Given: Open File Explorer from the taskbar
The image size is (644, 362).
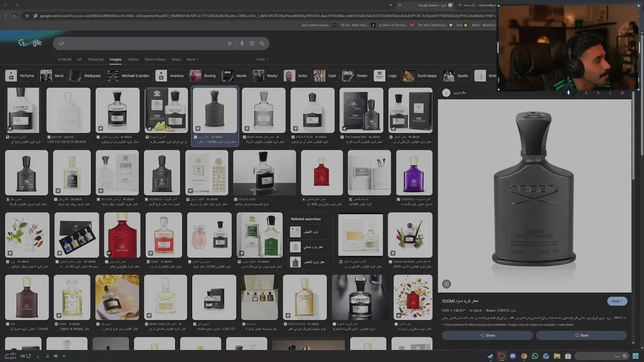Looking at the screenshot, I should point(557,356).
